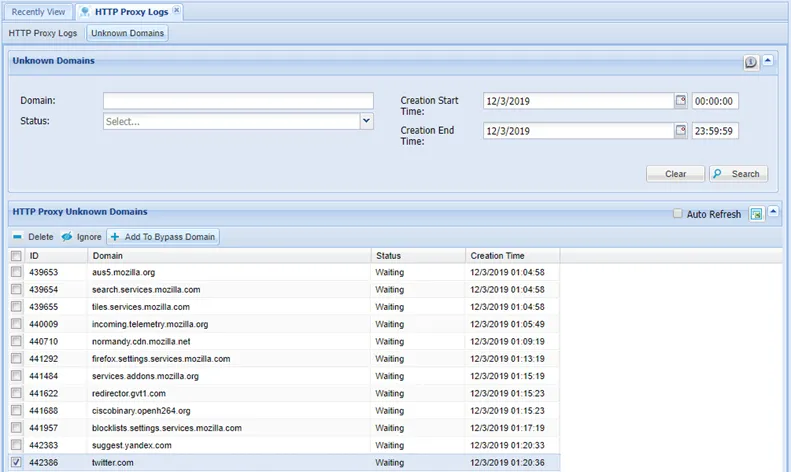Sort by the ID column header
This screenshot has height=472, width=791.
pyautogui.click(x=55, y=256)
